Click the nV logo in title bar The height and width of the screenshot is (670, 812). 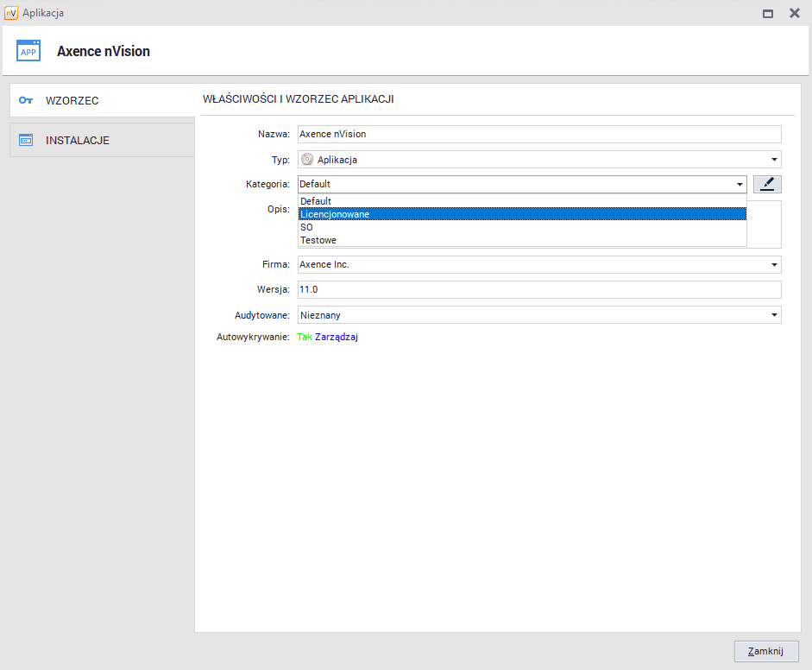[x=10, y=13]
